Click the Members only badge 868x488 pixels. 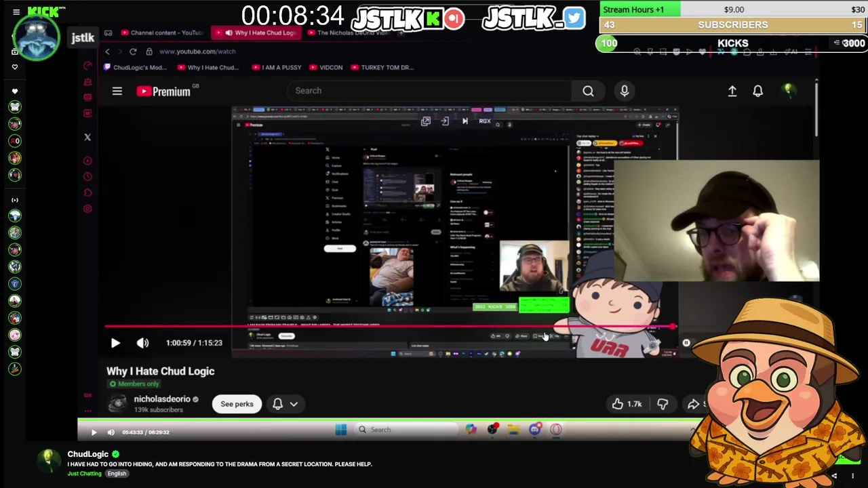click(134, 384)
